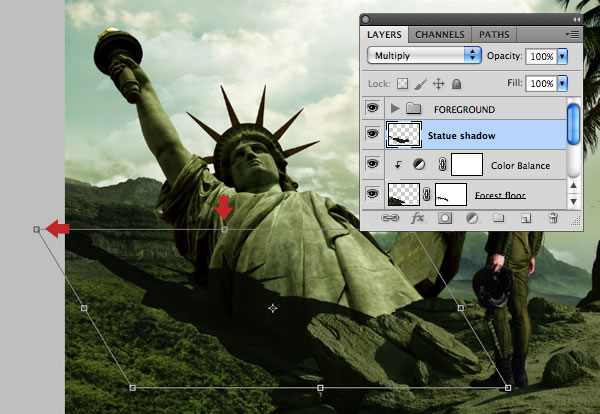
Task: Open the layer style fx menu
Action: click(417, 218)
